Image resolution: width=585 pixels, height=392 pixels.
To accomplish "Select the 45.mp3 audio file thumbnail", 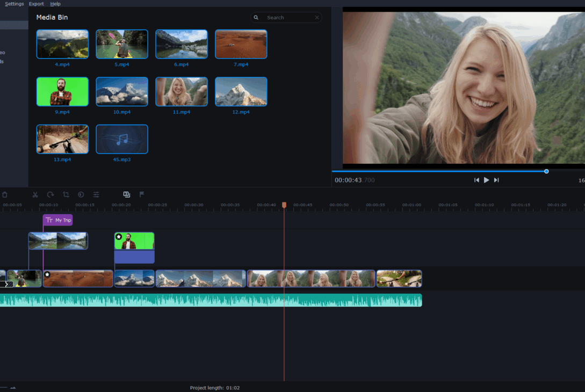I will click(122, 139).
